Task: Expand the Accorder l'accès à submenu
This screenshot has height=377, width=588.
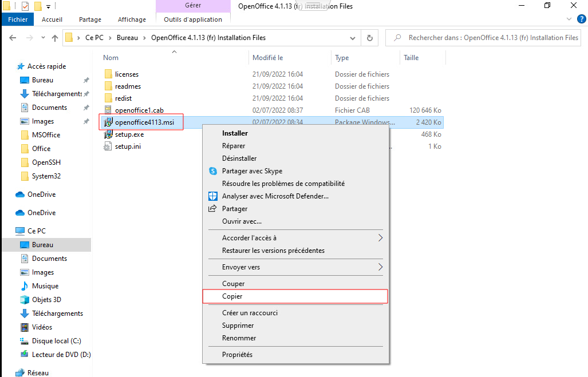Action: tap(380, 238)
